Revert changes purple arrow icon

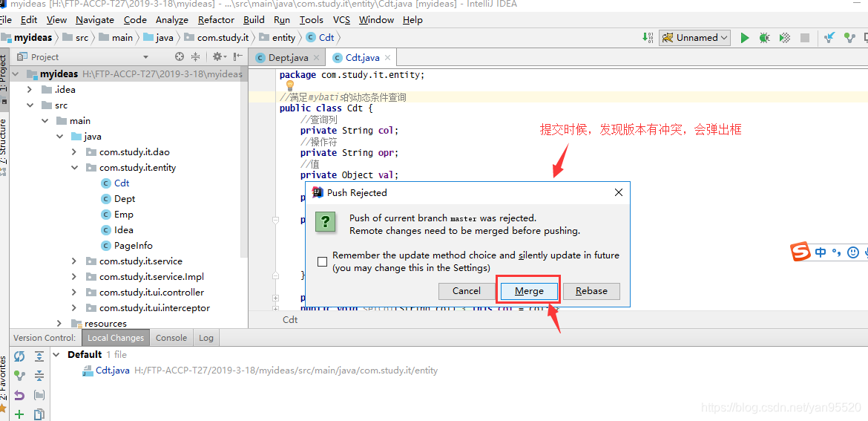click(19, 395)
